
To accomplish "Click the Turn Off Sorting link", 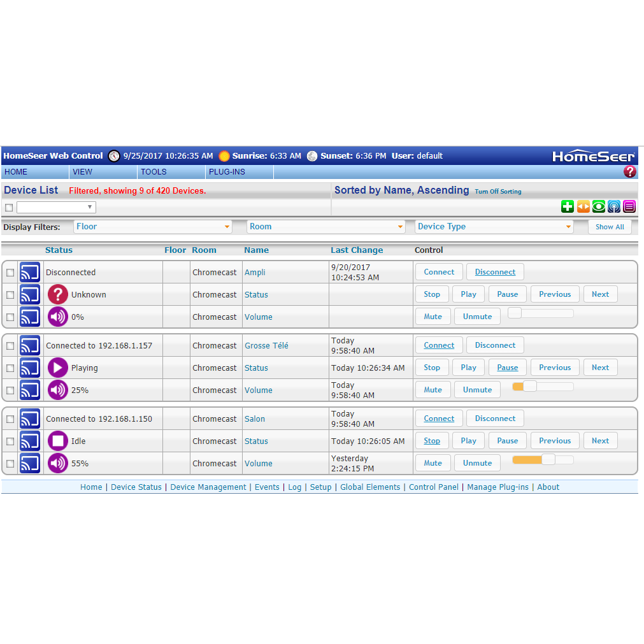I will pos(497,192).
